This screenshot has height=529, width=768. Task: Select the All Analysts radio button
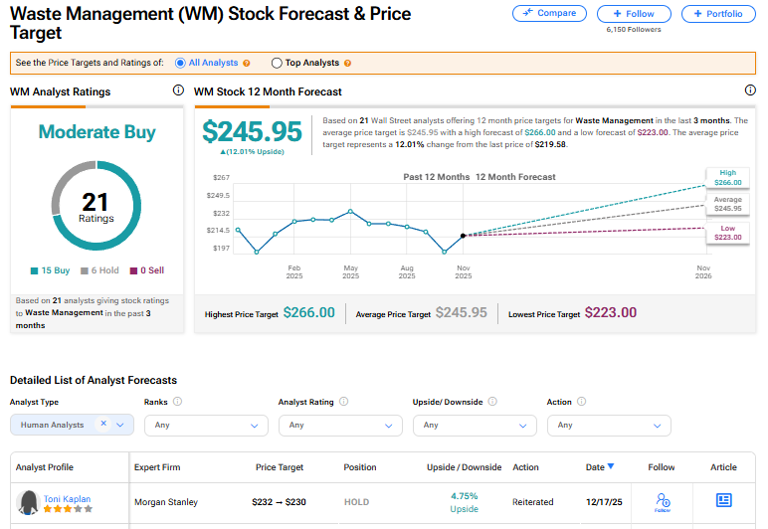click(180, 63)
